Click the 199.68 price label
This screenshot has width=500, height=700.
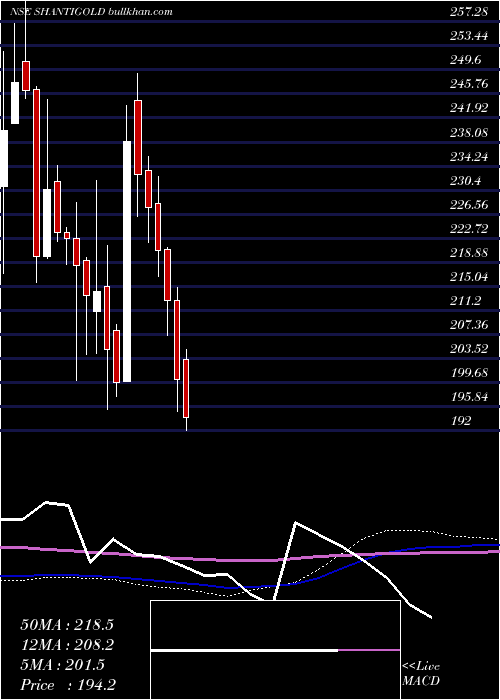click(469, 373)
